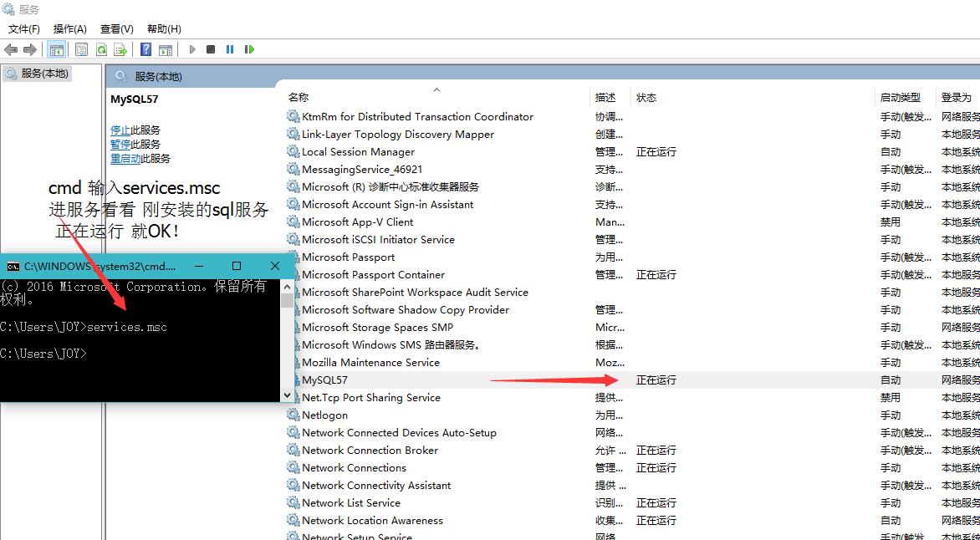Open the 查看(V) menu
This screenshot has height=540, width=980.
[117, 28]
